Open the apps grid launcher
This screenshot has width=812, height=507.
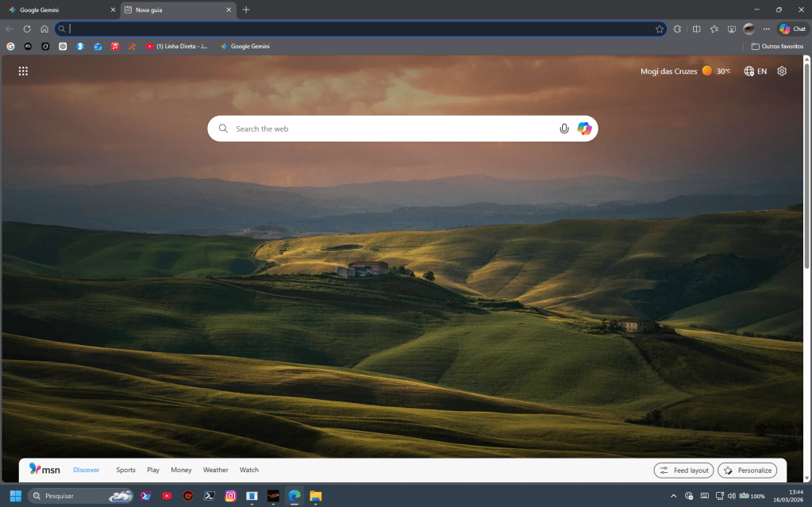click(x=23, y=71)
